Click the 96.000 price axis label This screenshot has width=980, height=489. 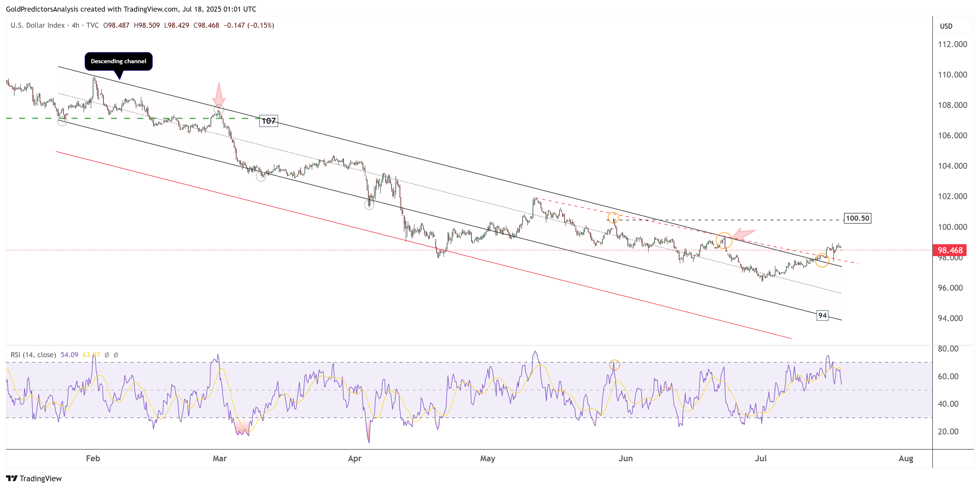950,288
